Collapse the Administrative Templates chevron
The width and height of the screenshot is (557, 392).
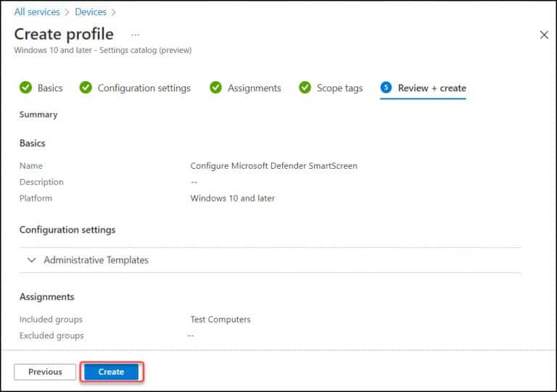(x=32, y=260)
